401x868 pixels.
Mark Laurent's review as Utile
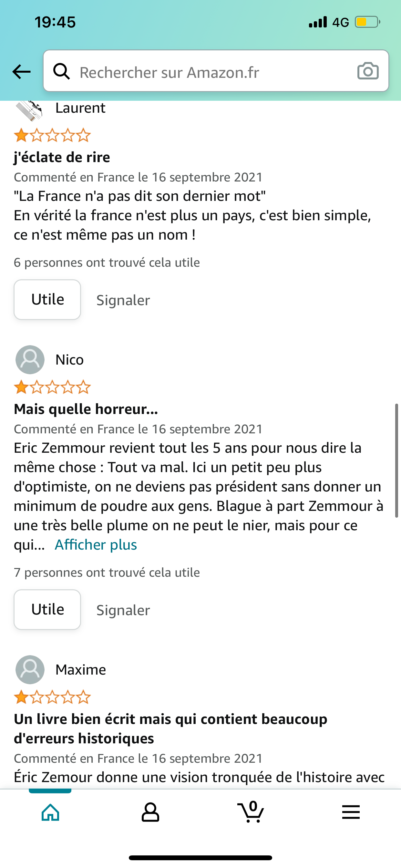pos(47,300)
